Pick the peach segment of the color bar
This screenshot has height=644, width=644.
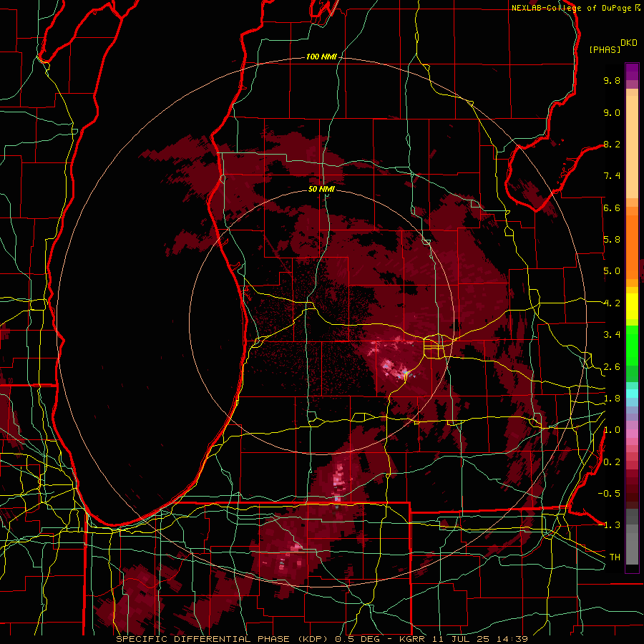click(632, 144)
